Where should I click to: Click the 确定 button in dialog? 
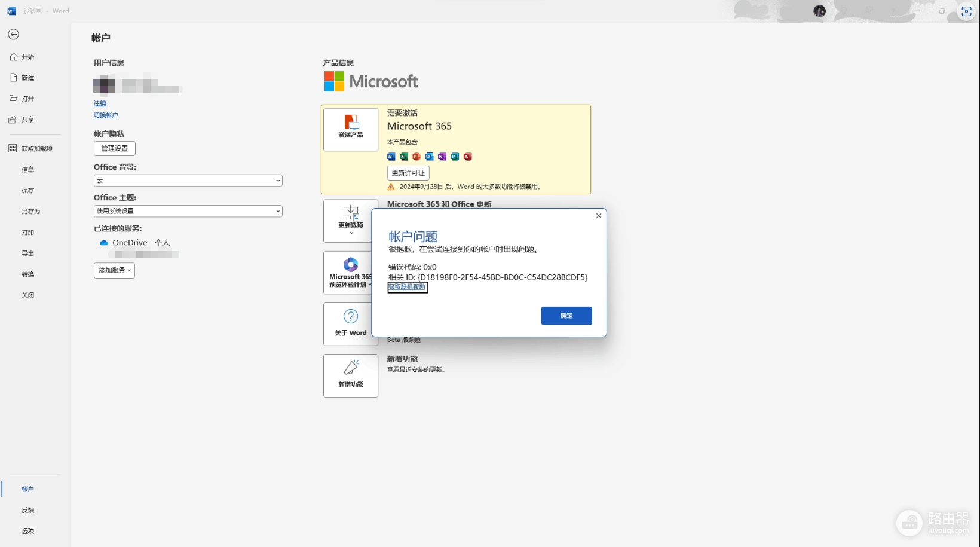(566, 316)
